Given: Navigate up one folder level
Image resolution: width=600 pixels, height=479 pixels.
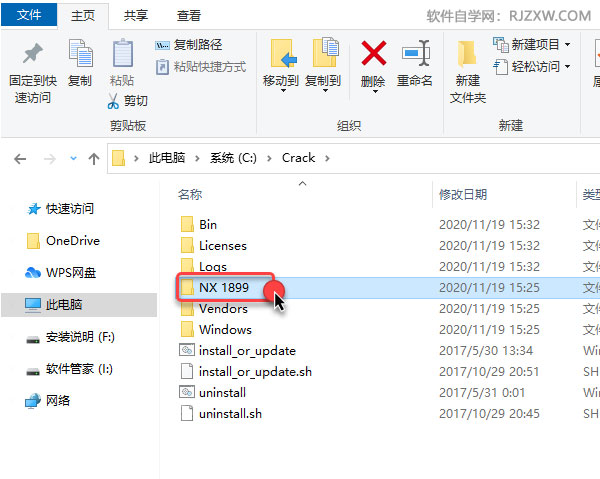Looking at the screenshot, I should pos(94,158).
